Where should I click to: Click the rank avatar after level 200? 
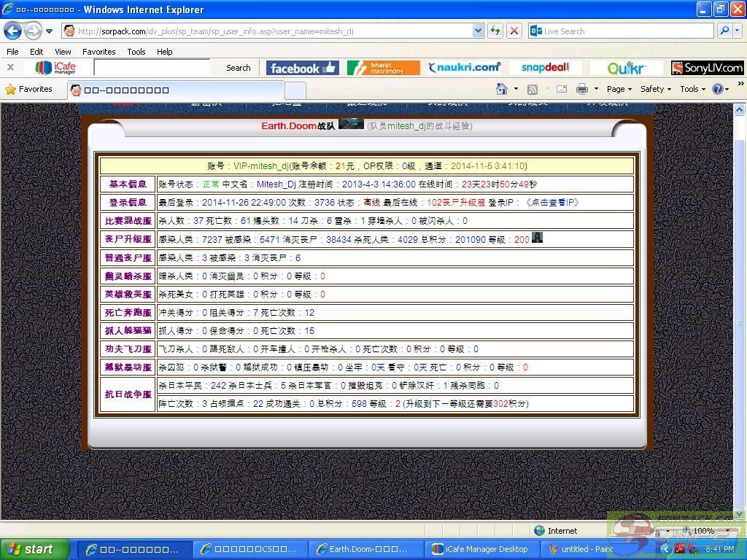[x=537, y=237]
